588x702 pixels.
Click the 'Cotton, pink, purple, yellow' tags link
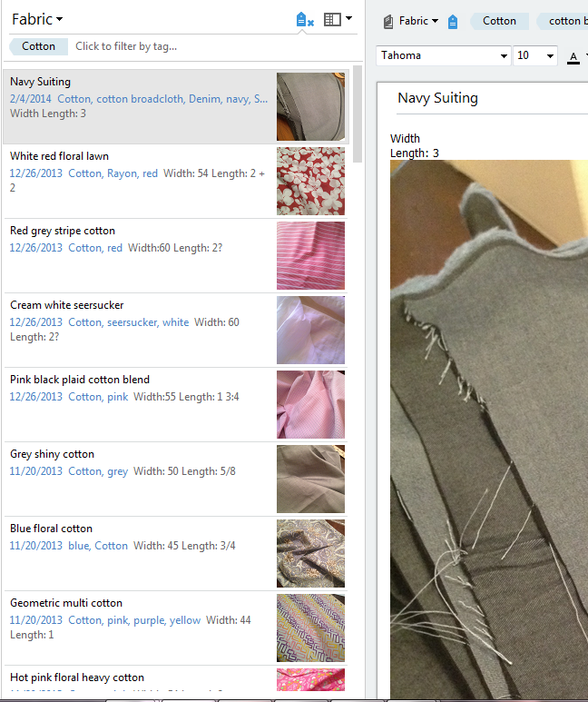[134, 620]
